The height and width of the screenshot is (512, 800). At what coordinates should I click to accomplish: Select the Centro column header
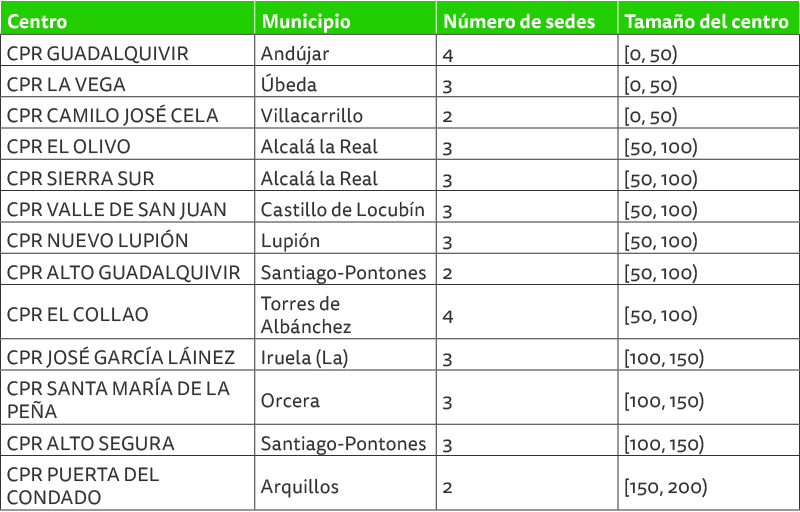tap(128, 18)
